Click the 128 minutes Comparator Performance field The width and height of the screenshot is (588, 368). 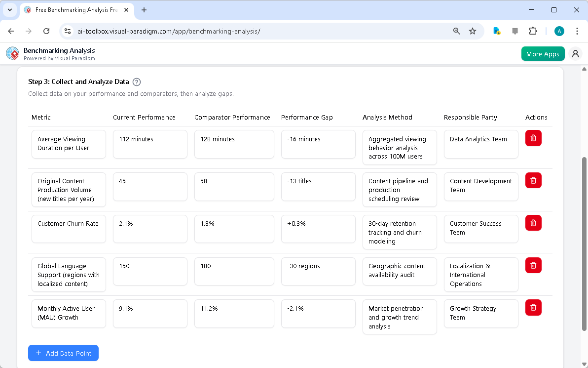[x=234, y=144]
